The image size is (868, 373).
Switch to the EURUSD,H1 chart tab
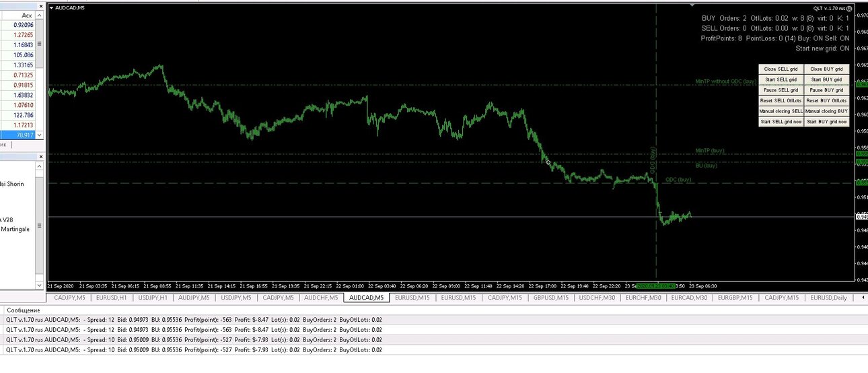[x=112, y=298]
